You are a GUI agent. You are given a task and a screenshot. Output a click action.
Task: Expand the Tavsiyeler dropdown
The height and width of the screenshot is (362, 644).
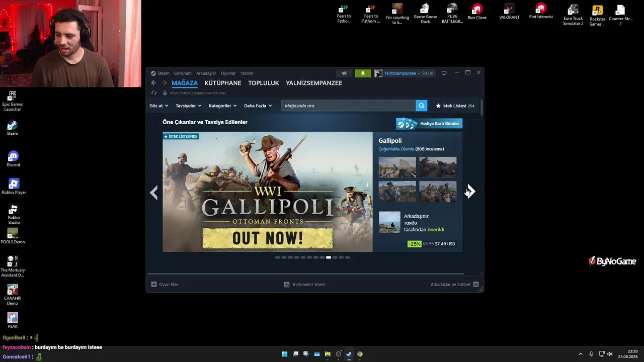(x=189, y=106)
